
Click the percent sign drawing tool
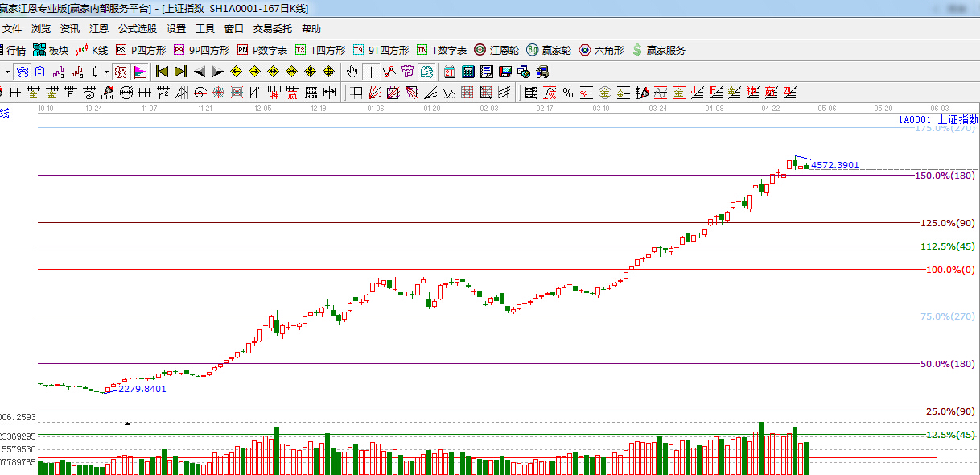[567, 93]
